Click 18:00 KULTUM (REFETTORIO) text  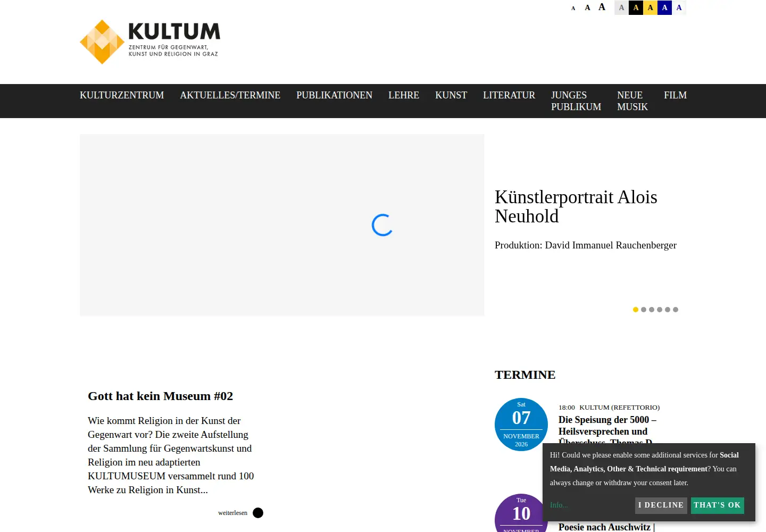[x=609, y=408]
